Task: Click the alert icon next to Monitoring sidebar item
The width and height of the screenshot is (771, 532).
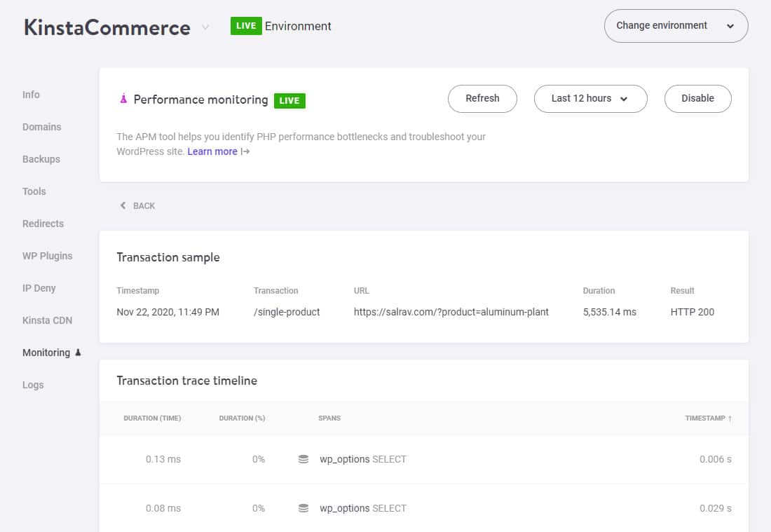Action: (x=77, y=352)
